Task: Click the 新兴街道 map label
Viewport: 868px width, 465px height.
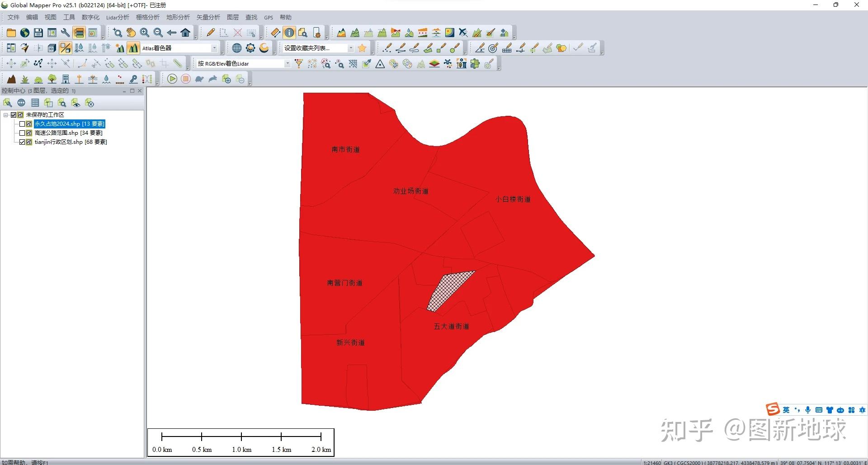Action: (x=351, y=343)
